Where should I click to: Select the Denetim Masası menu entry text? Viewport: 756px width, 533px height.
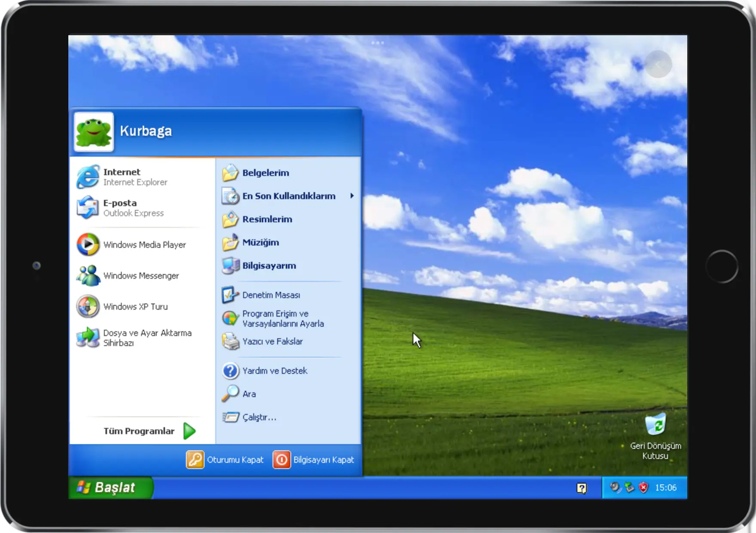(x=271, y=295)
